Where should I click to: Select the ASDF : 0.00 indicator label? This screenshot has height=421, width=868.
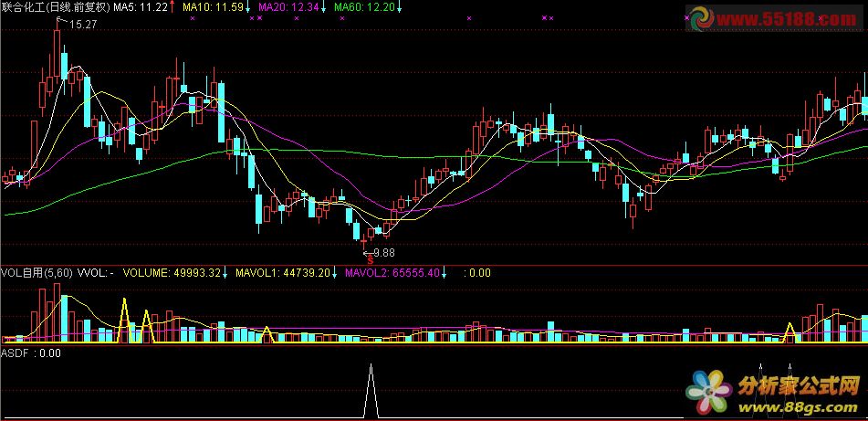(x=31, y=353)
